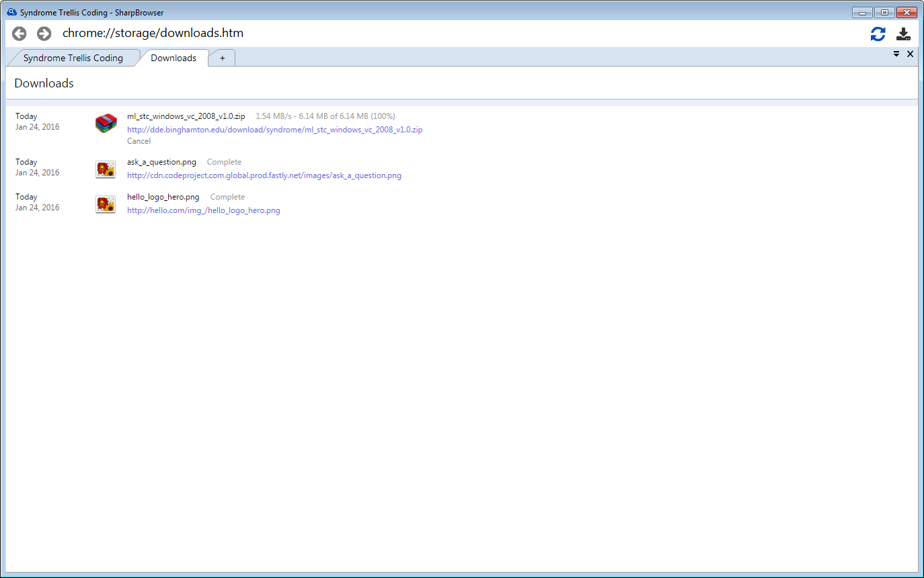This screenshot has height=578, width=924.
Task: Open the binghamton.edu zip download link
Action: (274, 130)
